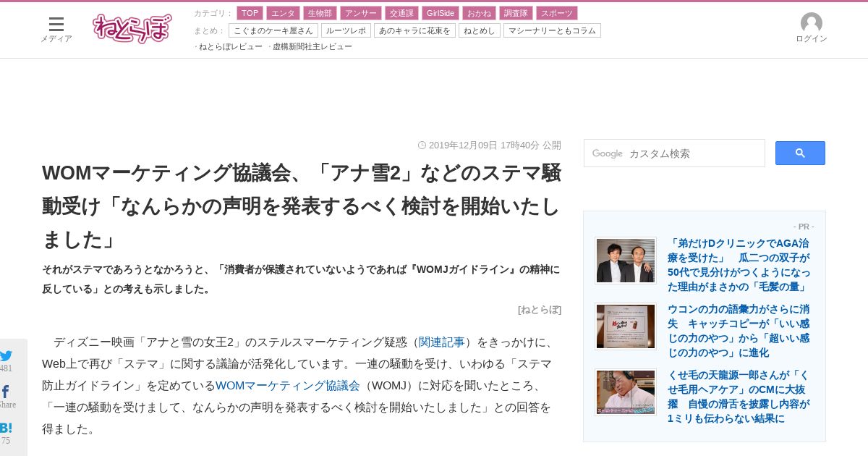The image size is (868, 456).
Task: Share the article via Facebook icon
Action: point(6,392)
